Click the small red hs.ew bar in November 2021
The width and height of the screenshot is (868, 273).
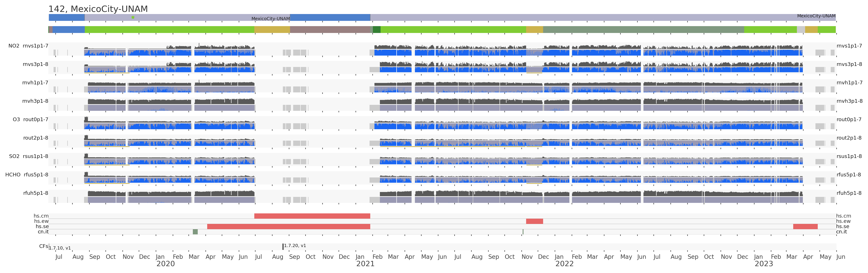click(x=534, y=221)
